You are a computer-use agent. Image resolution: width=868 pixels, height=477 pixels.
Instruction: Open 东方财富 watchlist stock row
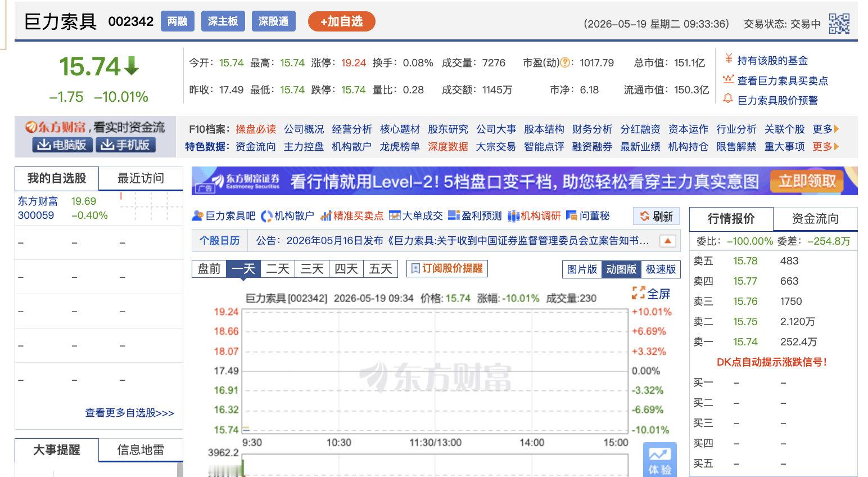[99, 208]
